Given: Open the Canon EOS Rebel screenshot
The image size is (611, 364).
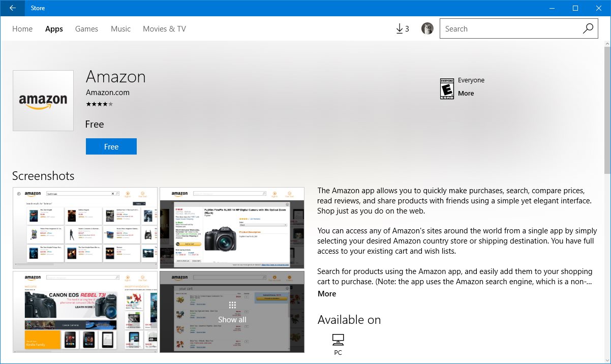Looking at the screenshot, I should click(85, 312).
